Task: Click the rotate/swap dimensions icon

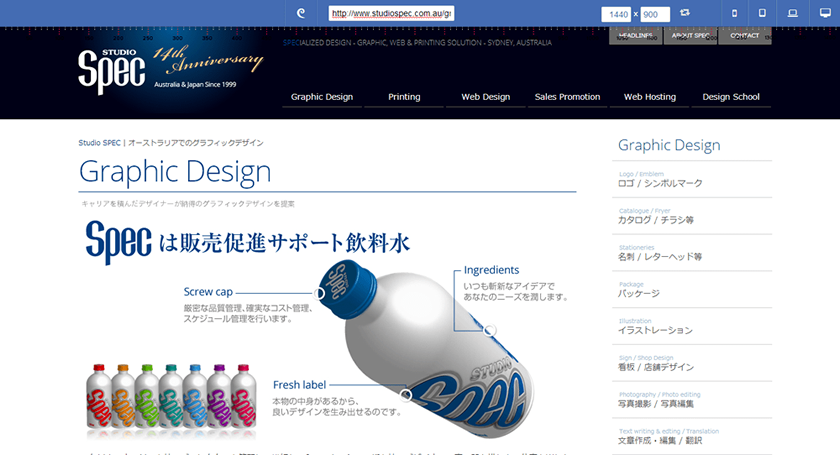Action: [685, 13]
